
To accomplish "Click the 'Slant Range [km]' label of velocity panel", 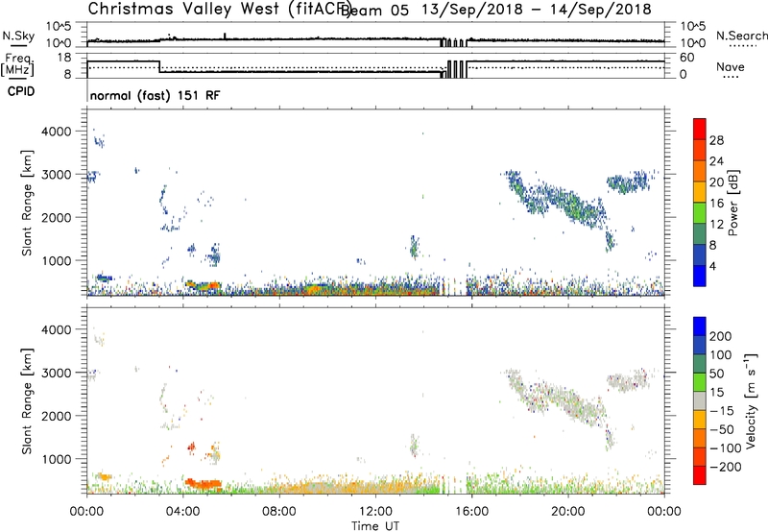I will (x=27, y=401).
